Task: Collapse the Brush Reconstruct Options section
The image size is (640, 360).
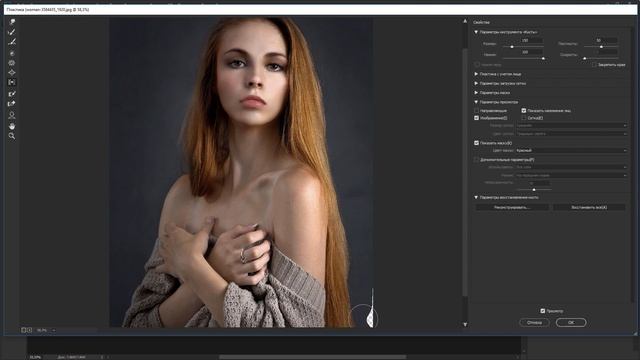Action: click(x=476, y=197)
